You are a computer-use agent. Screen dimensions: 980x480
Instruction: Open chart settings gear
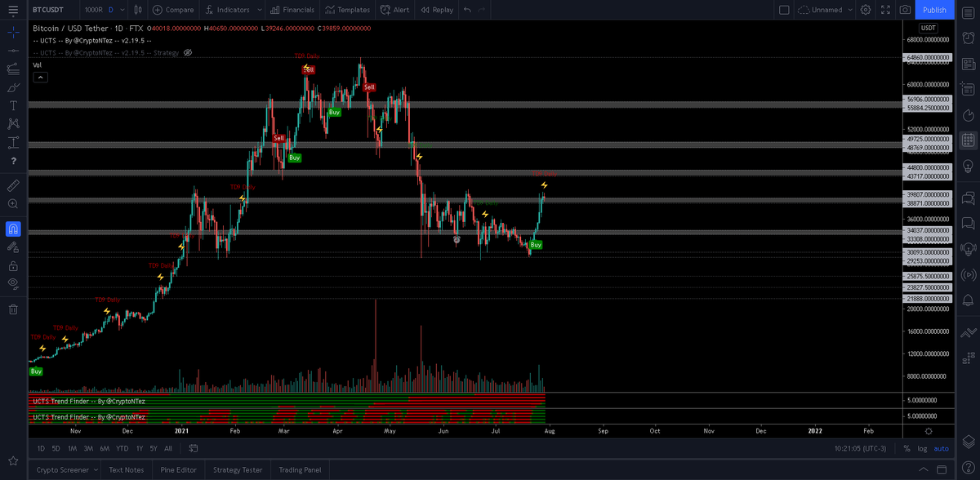[866, 10]
